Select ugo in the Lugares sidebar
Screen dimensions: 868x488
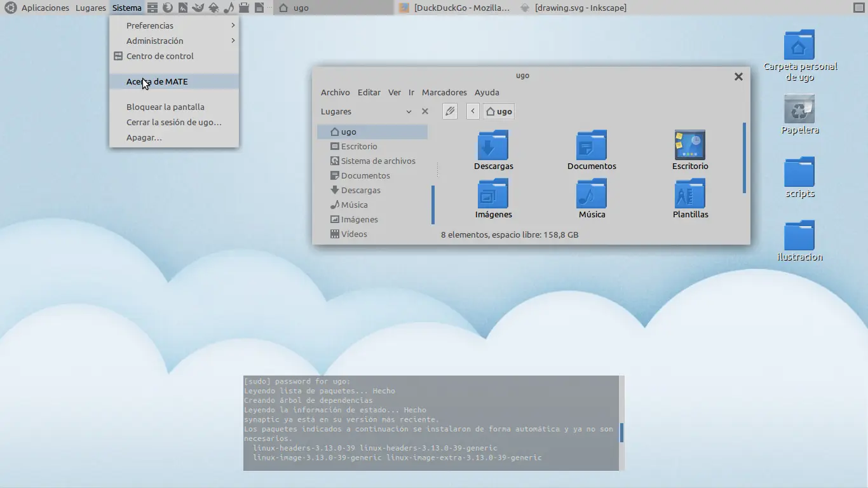click(372, 132)
